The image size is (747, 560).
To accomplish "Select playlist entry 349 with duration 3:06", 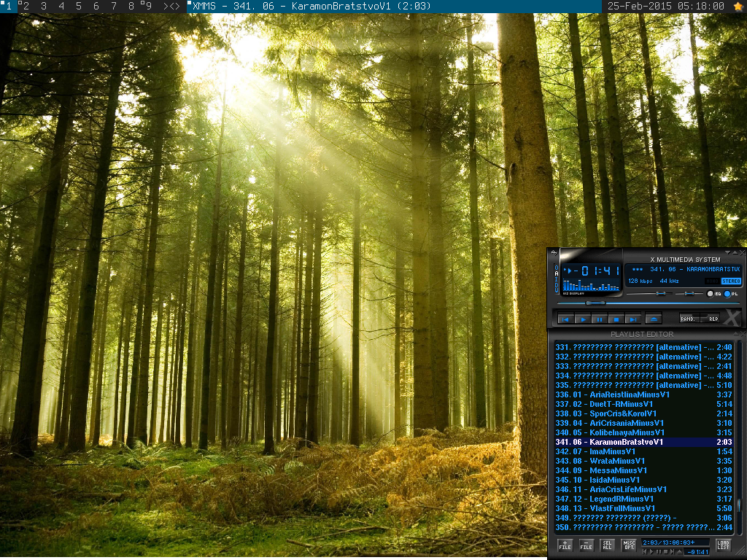I will pyautogui.click(x=643, y=518).
